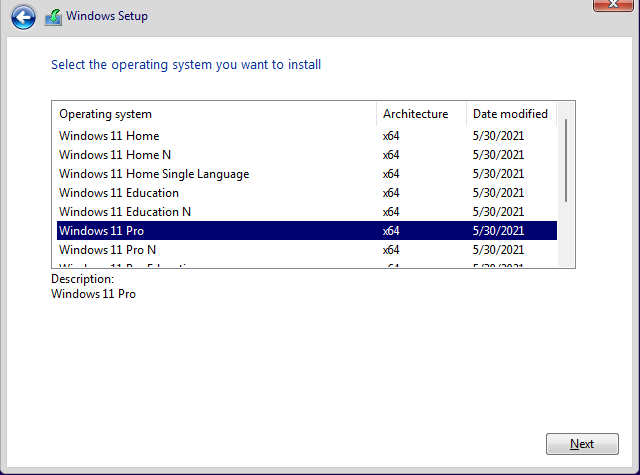Screen dimensions: 640x475
Task: Click the Architecture column header
Action: 415,114
